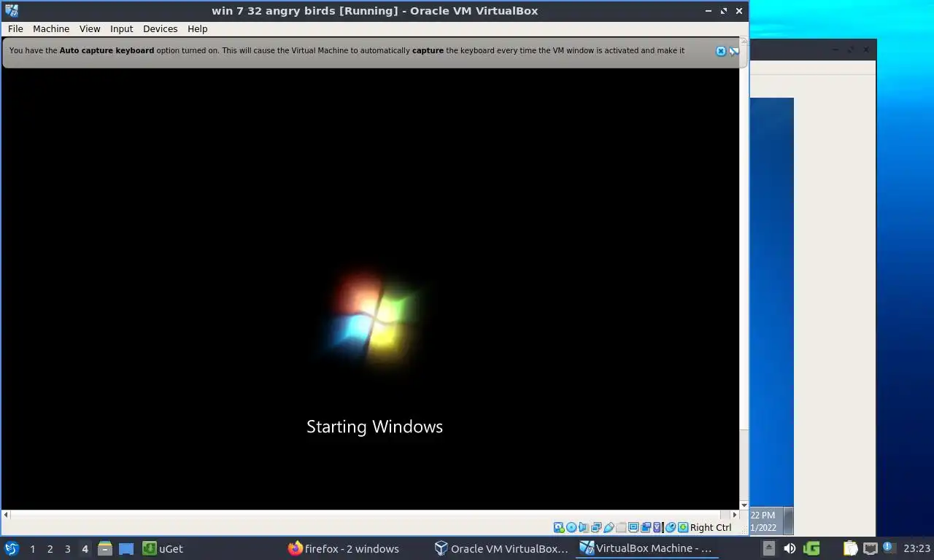Viewport: 934px width, 560px height.
Task: Click the left arrow of the horizontal scrollbar
Action: click(x=7, y=514)
